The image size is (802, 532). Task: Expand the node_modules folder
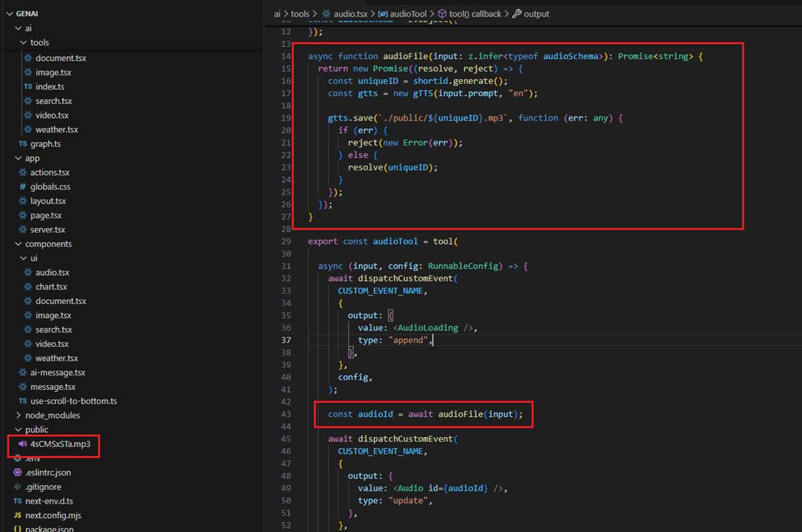(19, 416)
